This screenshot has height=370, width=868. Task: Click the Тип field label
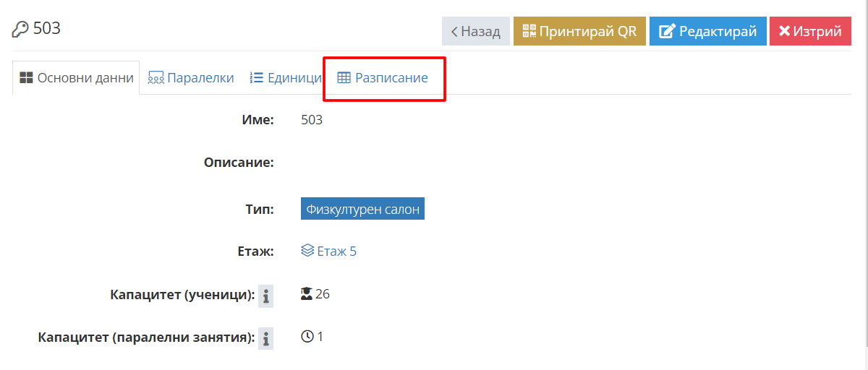260,210
